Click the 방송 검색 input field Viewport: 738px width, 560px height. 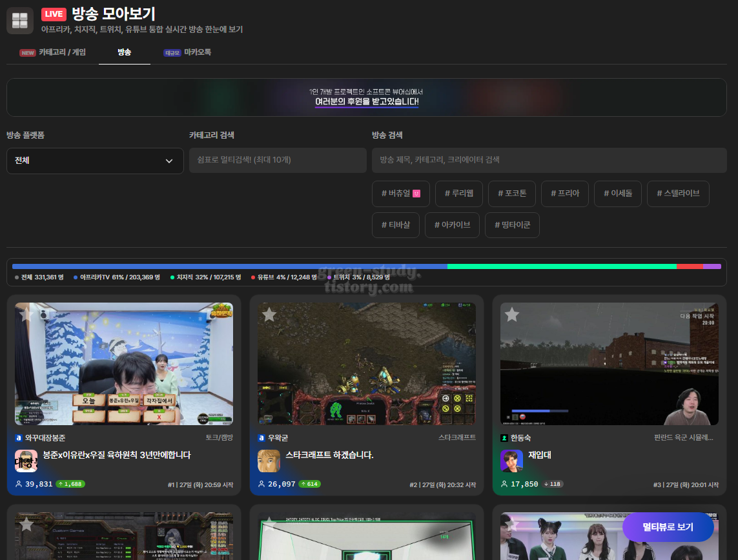point(549,161)
